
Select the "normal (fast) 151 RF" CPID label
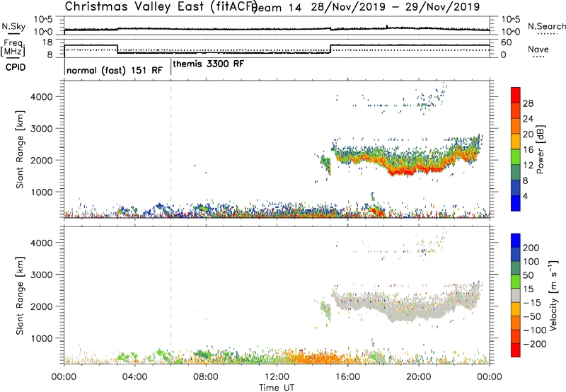click(x=115, y=70)
